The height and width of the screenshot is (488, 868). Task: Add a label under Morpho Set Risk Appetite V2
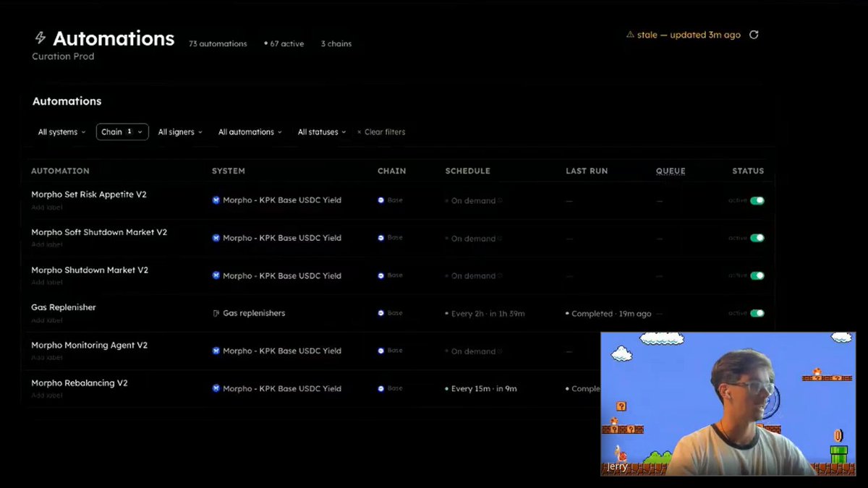tap(47, 207)
